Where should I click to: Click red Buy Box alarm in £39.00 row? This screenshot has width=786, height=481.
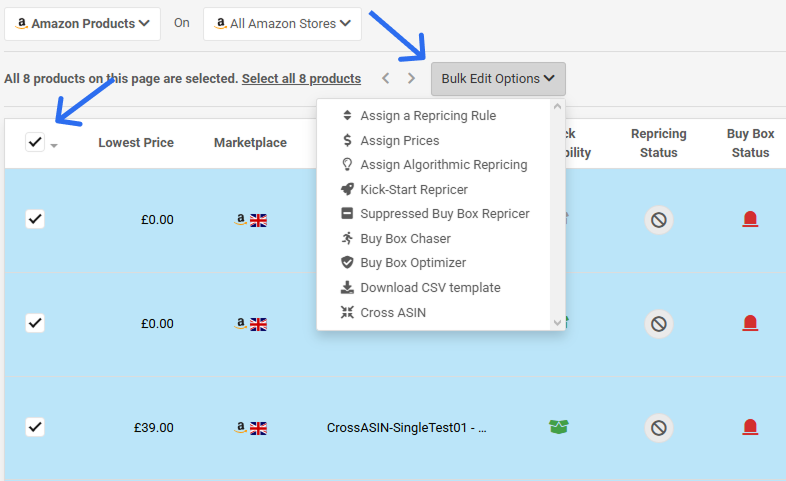(750, 427)
